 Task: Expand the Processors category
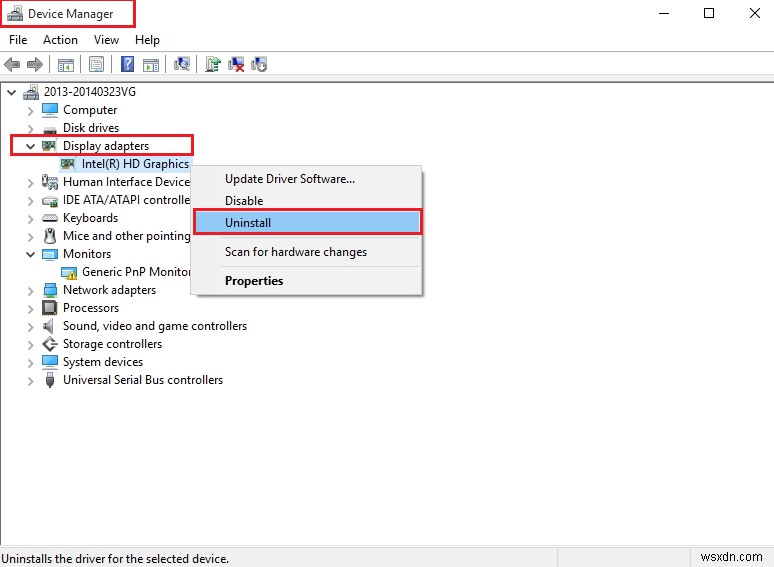31,309
